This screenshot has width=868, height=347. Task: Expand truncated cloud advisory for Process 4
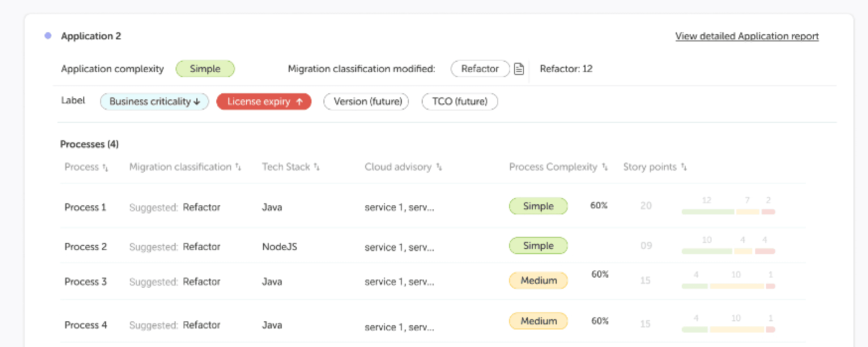(399, 327)
